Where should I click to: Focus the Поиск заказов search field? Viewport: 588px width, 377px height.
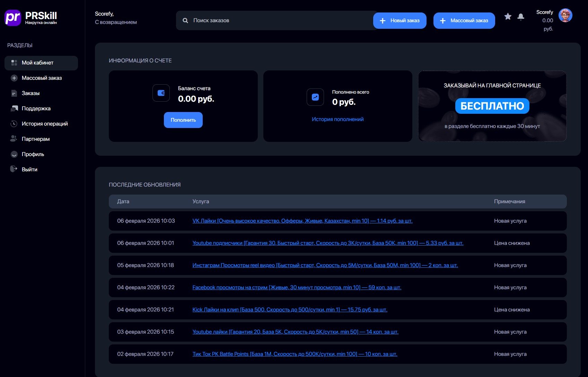pos(277,20)
